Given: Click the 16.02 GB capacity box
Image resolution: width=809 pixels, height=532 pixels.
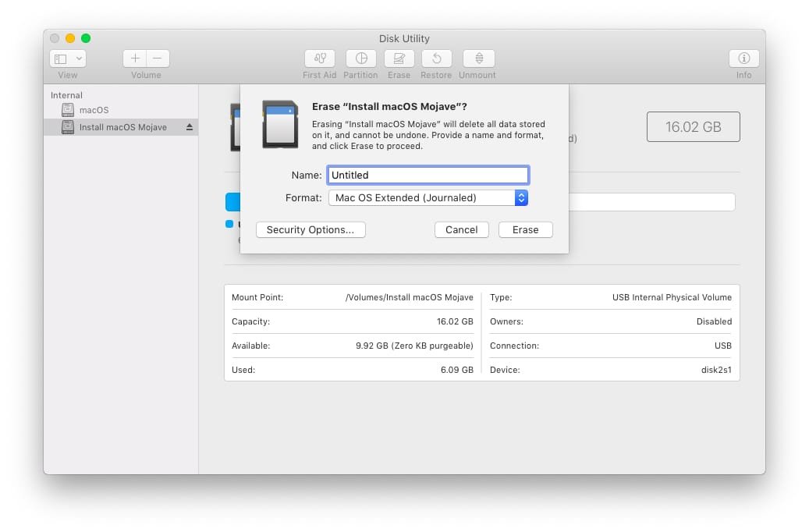Looking at the screenshot, I should 693,127.
